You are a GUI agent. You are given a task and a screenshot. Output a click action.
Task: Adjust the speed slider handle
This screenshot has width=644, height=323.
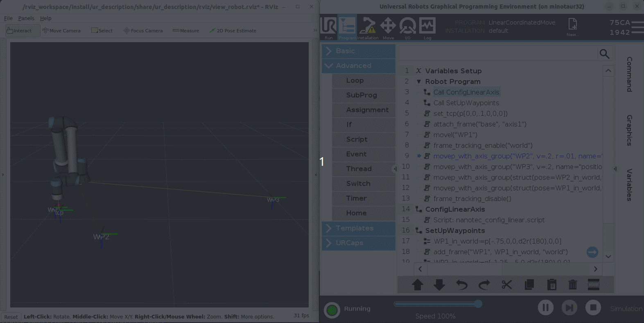[x=478, y=304]
